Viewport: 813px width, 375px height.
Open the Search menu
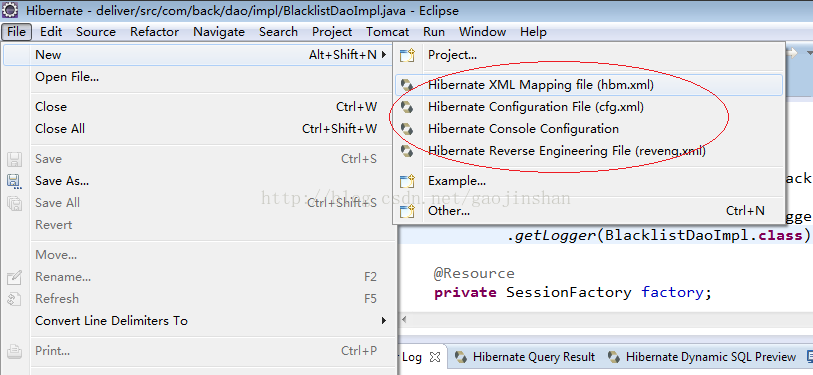(278, 32)
